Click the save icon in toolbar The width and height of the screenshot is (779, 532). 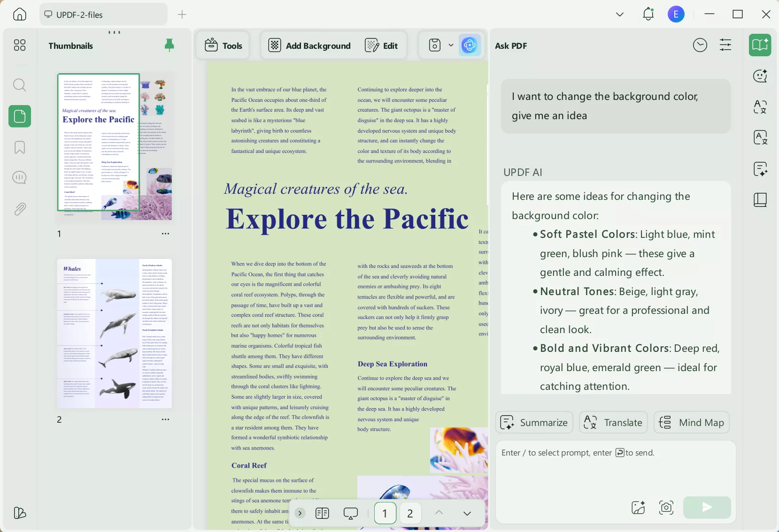435,46
